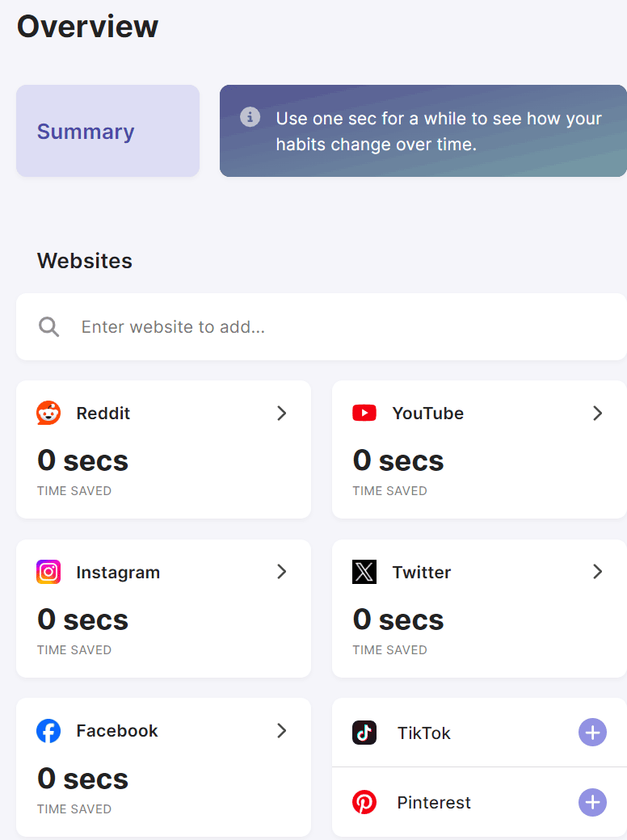Screen dimensions: 627x840
Task: Click the TikTok website label
Action: point(423,733)
